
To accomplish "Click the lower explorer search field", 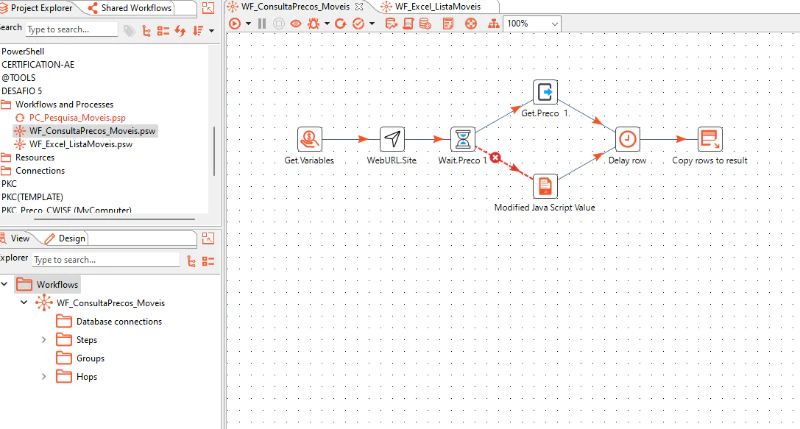I will click(x=106, y=260).
